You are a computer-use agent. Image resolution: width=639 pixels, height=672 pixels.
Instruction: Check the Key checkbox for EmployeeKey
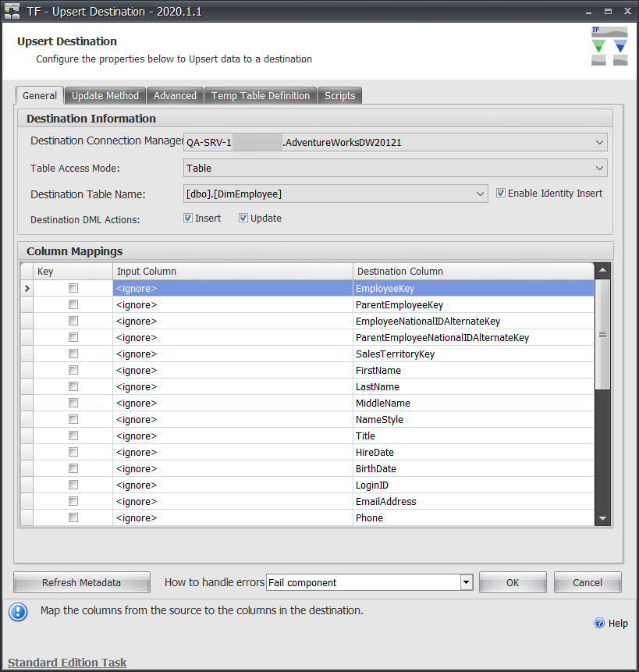[73, 288]
